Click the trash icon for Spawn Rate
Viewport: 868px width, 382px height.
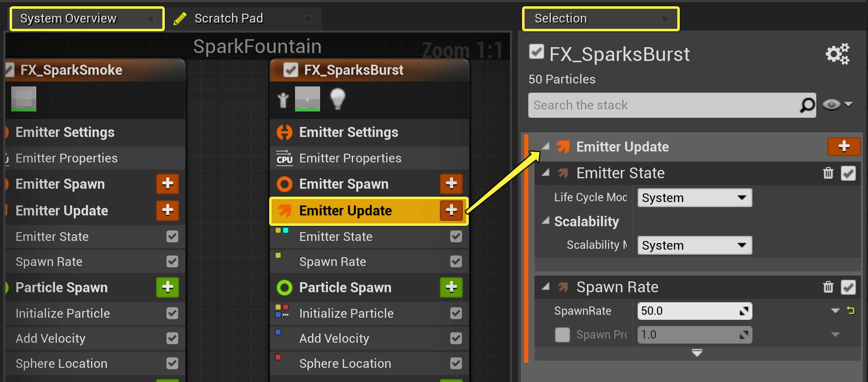pos(828,287)
